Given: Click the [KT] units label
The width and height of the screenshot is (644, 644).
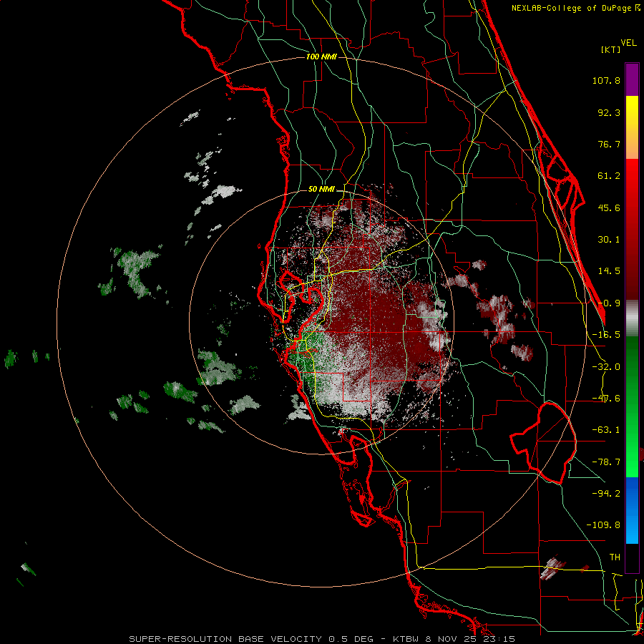Looking at the screenshot, I should (610, 49).
